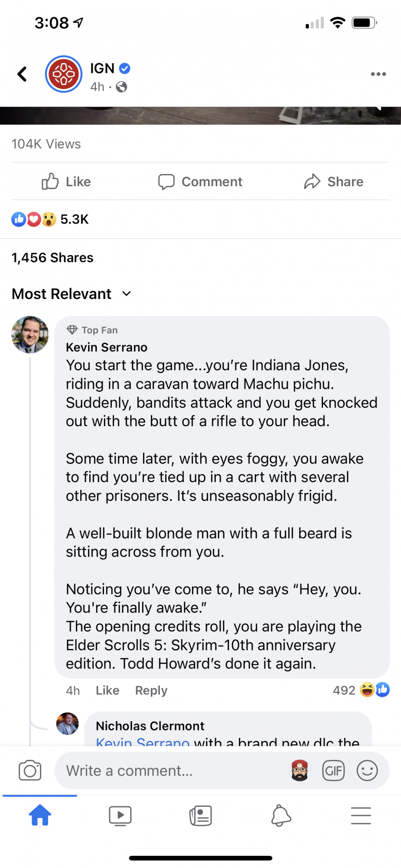The width and height of the screenshot is (401, 868).
Task: Open the camera icon to attach photo
Action: [x=30, y=771]
